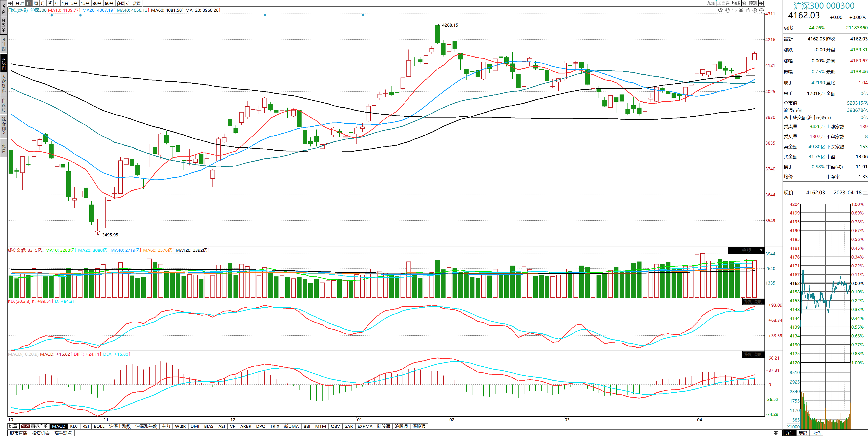Click the scroll-to-top arrow in status bar
The image size is (868, 436).
[x=776, y=433]
